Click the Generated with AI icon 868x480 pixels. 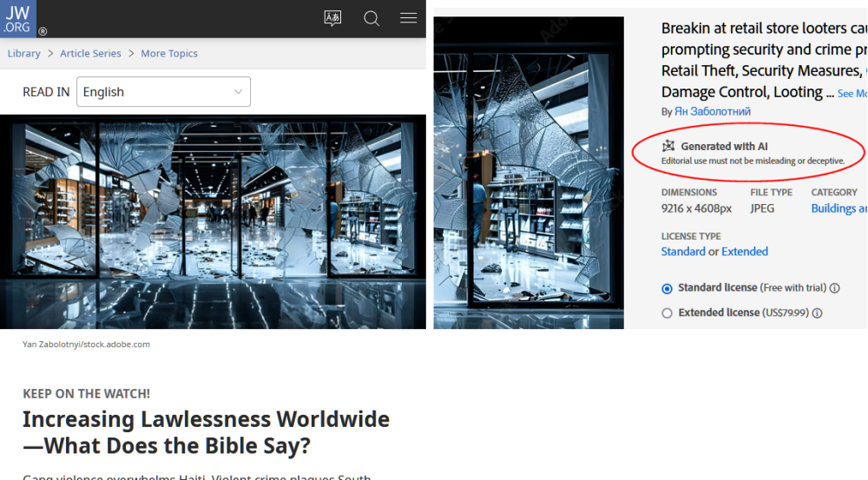click(x=668, y=147)
